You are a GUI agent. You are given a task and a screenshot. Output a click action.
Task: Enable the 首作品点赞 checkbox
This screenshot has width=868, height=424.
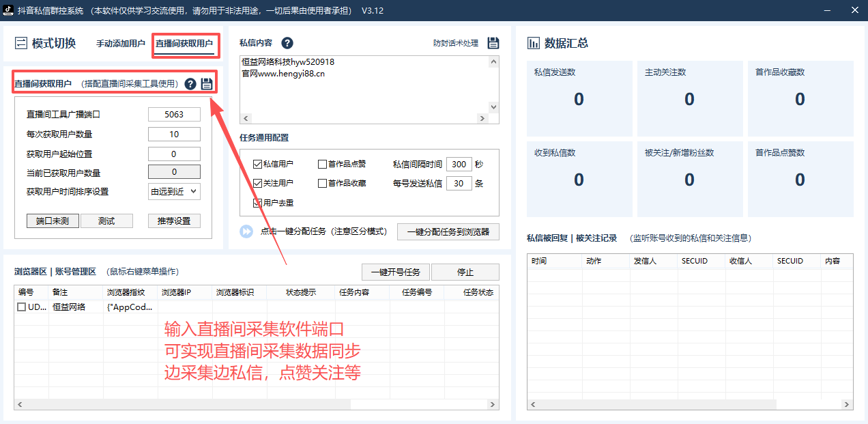323,164
